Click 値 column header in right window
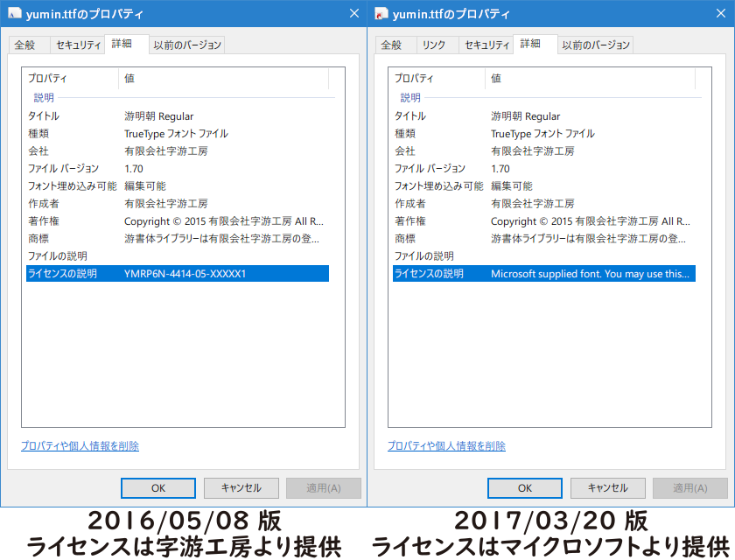This screenshot has height=560, width=735. click(x=590, y=78)
